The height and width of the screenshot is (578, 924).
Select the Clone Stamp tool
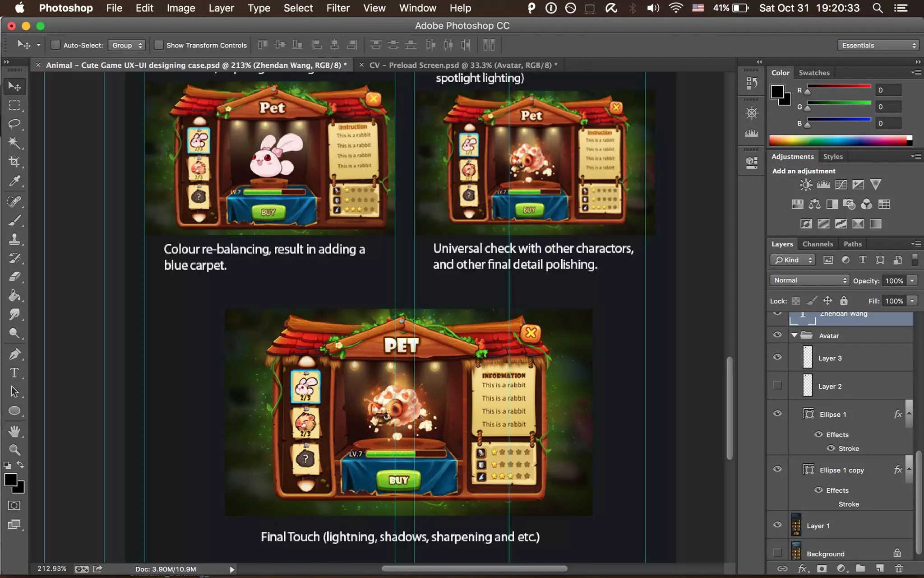[14, 239]
